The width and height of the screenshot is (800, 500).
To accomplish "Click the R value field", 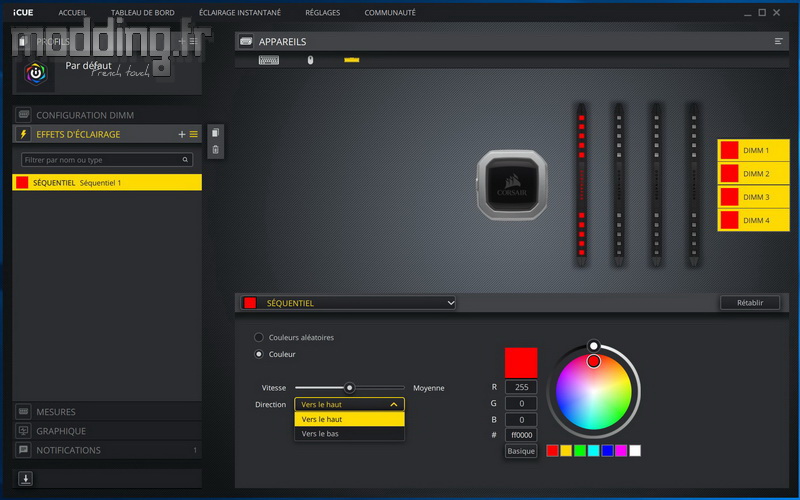I will coord(521,387).
